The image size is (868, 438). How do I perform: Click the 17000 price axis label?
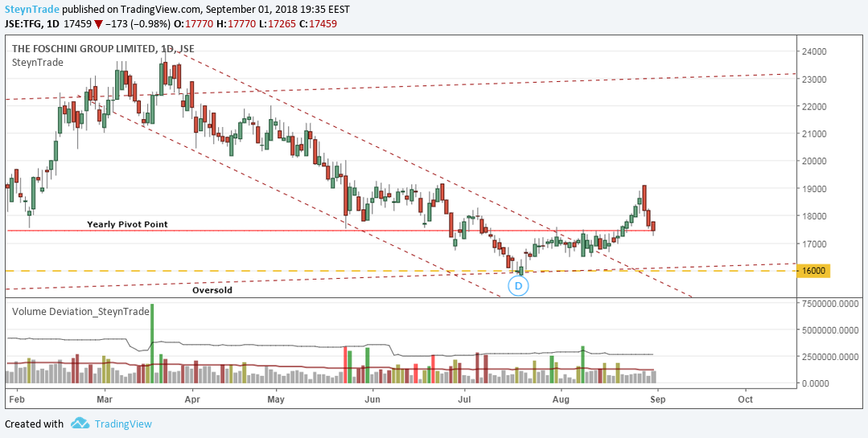(814, 244)
